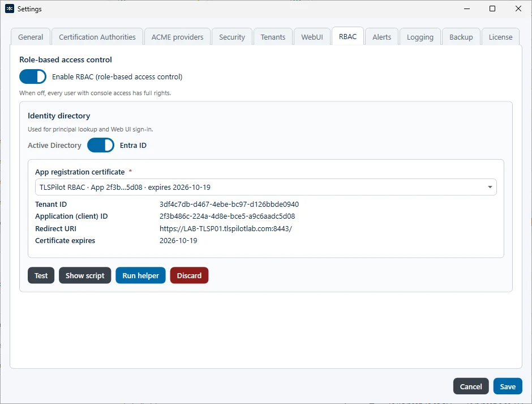Select the RBAC tab
The width and height of the screenshot is (532, 404).
[x=347, y=36]
